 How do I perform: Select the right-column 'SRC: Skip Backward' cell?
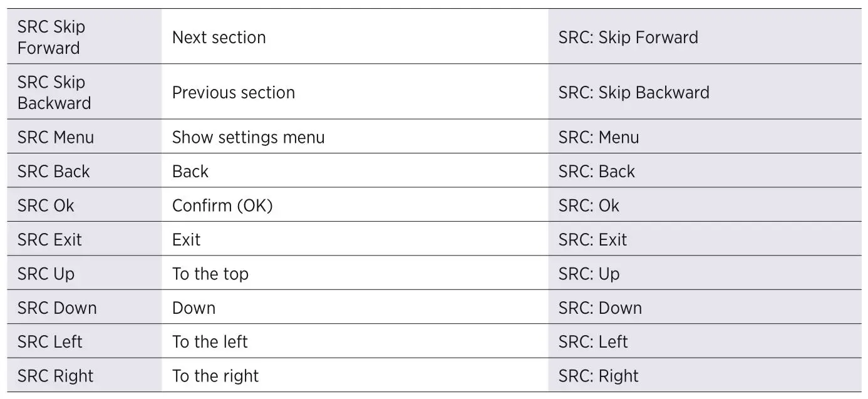[x=633, y=93]
